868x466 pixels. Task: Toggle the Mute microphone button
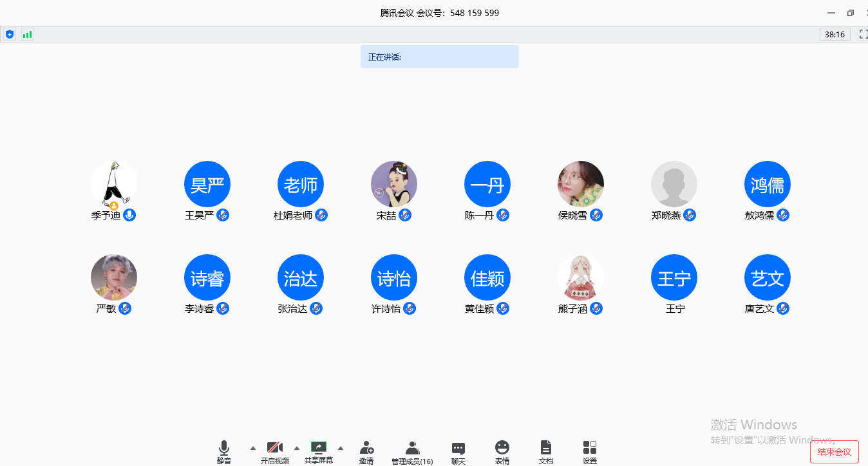(223, 451)
